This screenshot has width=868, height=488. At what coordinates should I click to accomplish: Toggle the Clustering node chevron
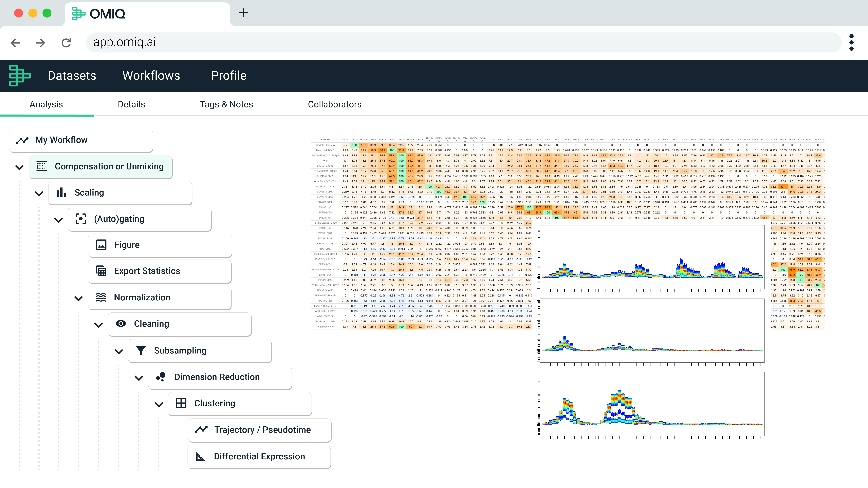click(159, 404)
